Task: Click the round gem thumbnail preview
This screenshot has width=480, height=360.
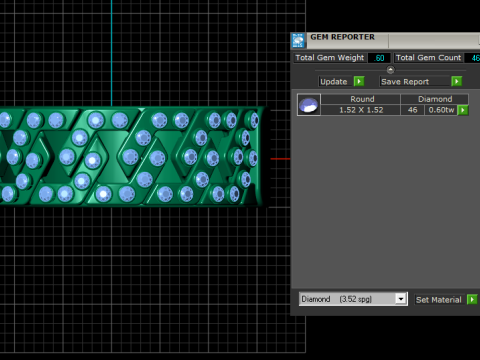Action: click(x=309, y=105)
